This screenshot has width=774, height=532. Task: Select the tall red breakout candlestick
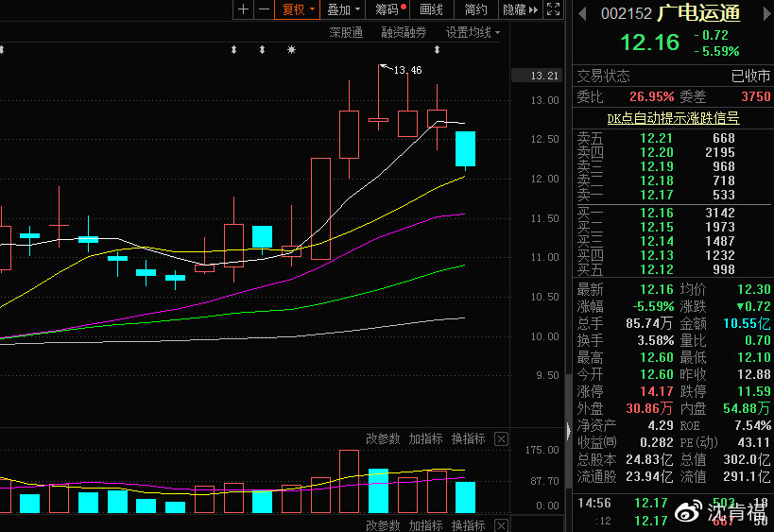coord(321,208)
